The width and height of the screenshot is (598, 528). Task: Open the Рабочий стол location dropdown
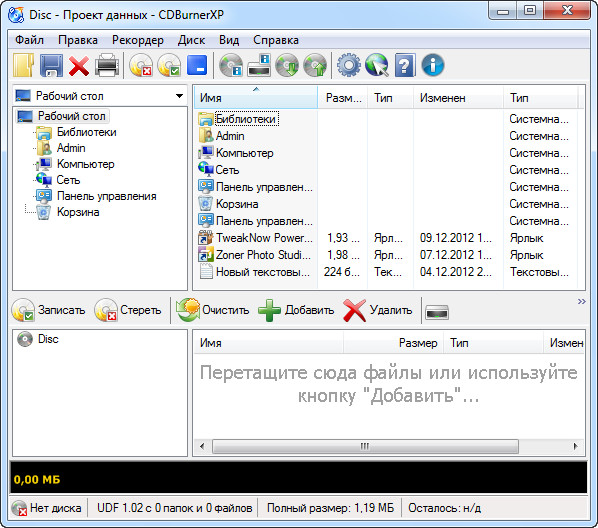179,96
